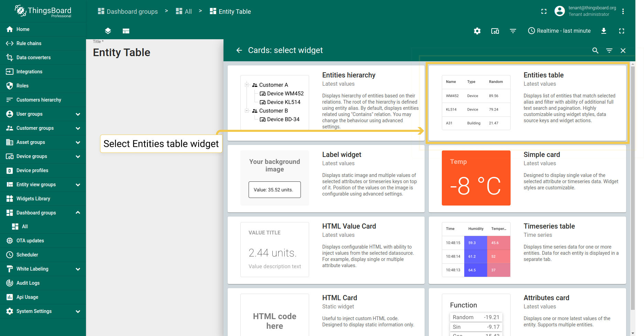This screenshot has height=336, width=644.
Task: Click the manage layers icon in toolbar
Action: pyautogui.click(x=108, y=31)
